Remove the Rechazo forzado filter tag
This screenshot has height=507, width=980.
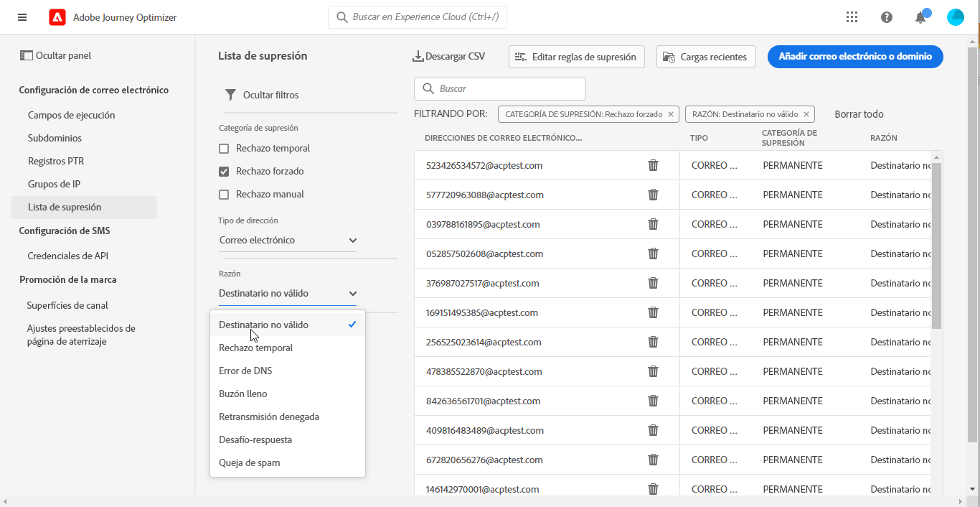point(671,114)
